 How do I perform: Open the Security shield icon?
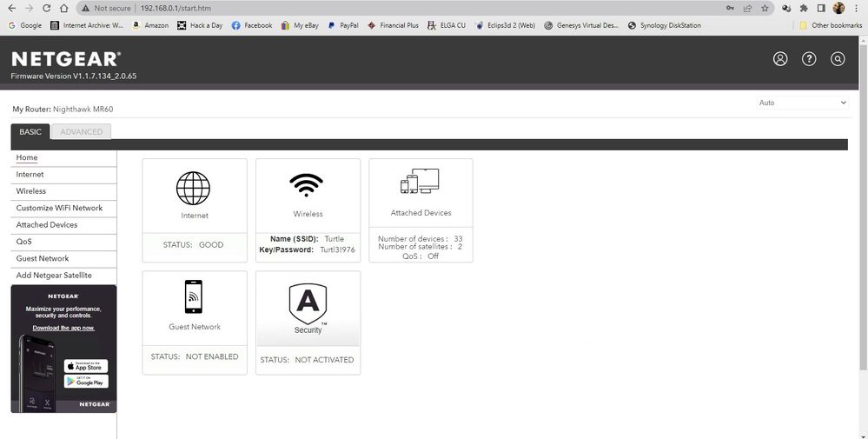[308, 304]
